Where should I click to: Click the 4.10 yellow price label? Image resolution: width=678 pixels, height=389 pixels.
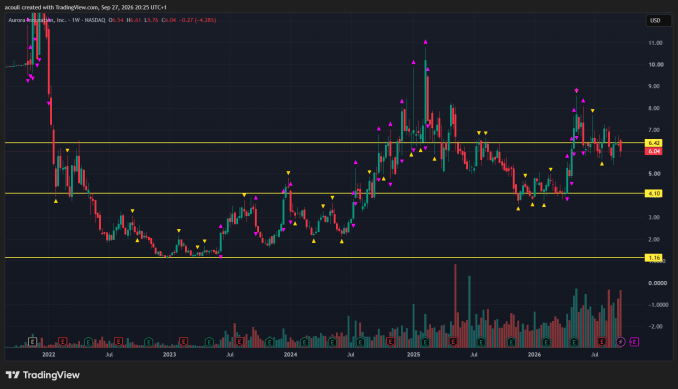653,193
